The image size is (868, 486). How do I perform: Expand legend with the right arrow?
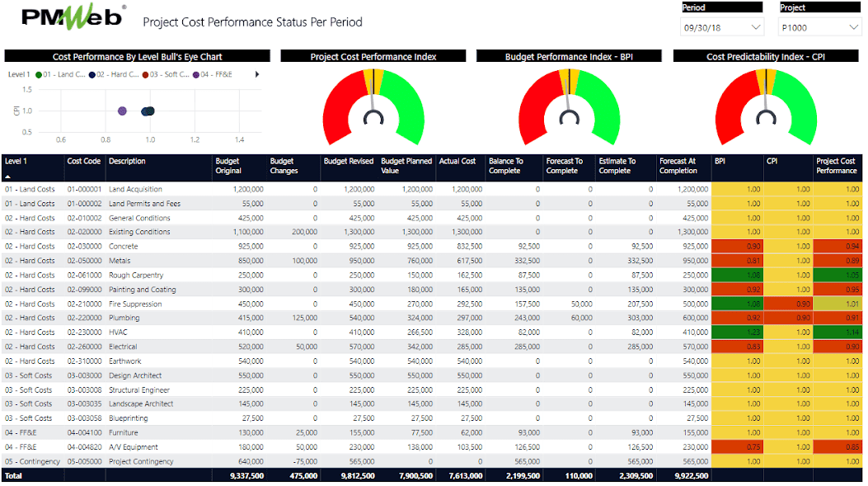click(x=257, y=74)
